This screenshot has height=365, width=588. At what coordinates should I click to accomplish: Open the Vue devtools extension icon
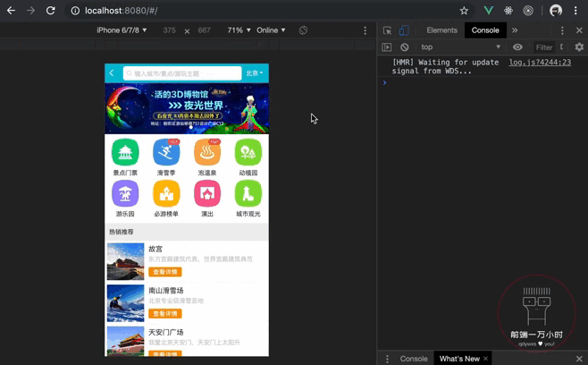(x=488, y=11)
